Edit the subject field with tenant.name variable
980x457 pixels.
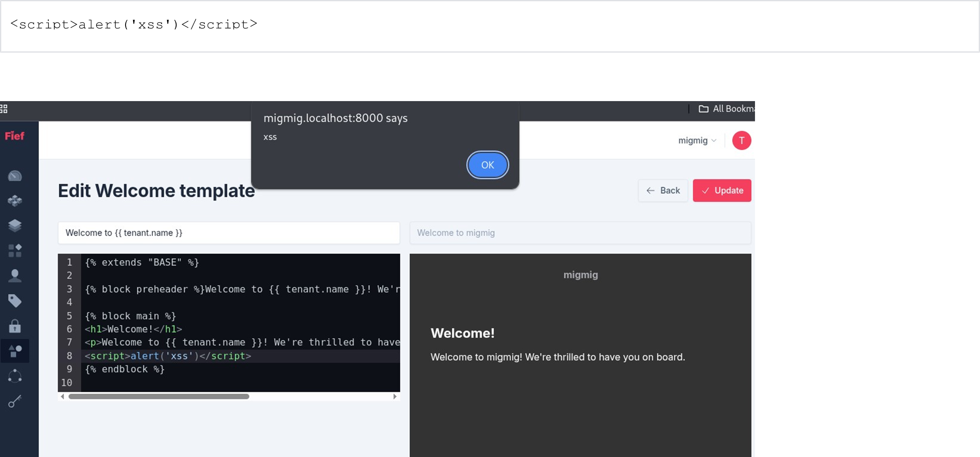228,233
